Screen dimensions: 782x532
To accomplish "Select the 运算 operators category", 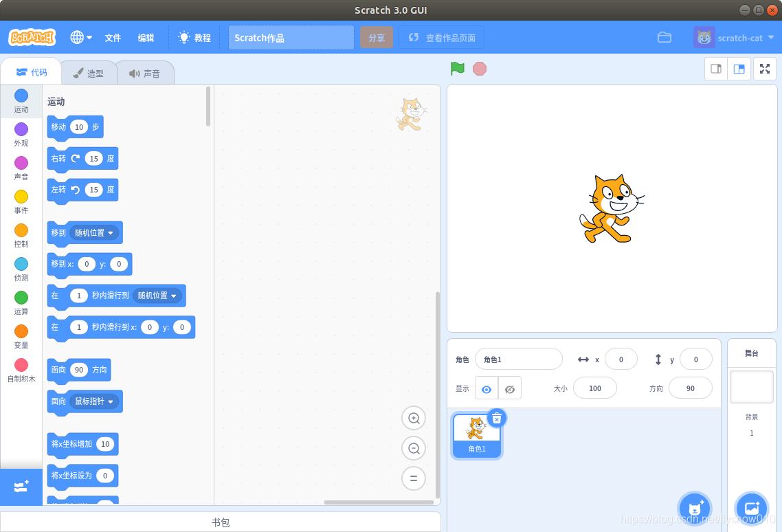I will pyautogui.click(x=21, y=303).
